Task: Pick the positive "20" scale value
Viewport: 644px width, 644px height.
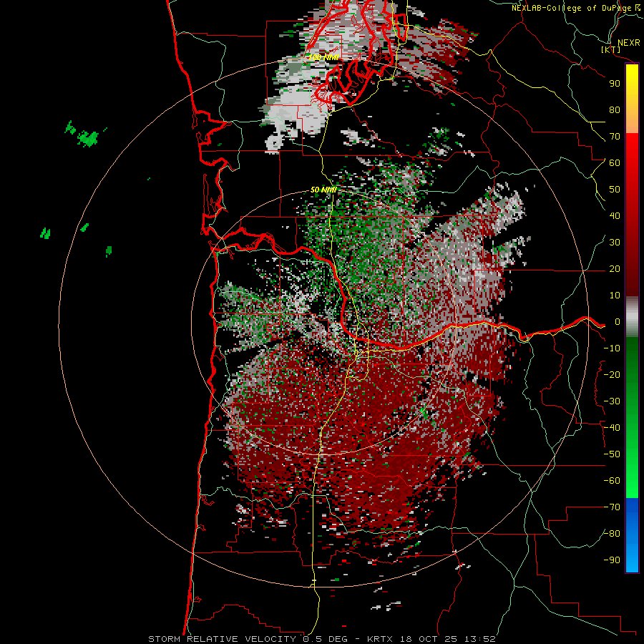Action: click(615, 268)
